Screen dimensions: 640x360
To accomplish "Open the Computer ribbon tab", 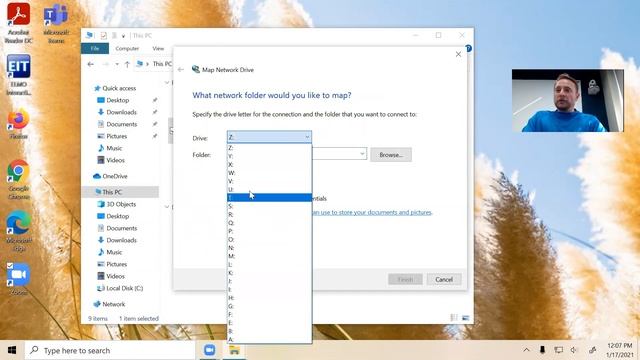I will point(127,48).
